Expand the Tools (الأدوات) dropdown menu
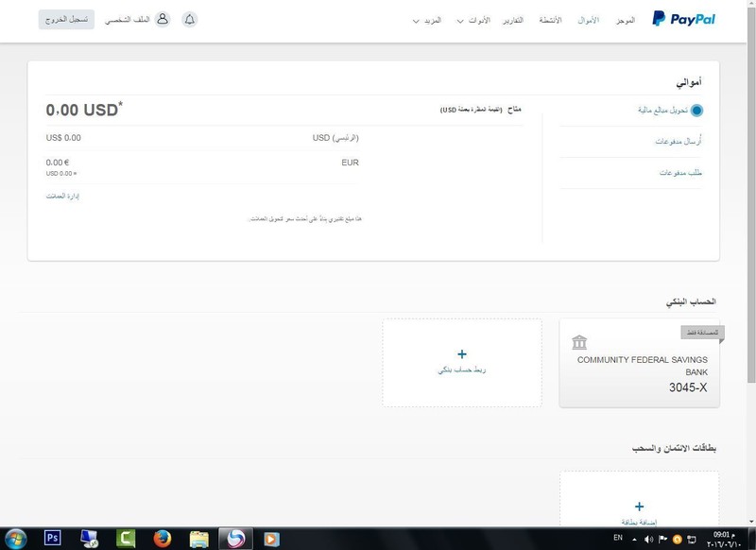Screen dimensions: 756x550 [x=473, y=20]
